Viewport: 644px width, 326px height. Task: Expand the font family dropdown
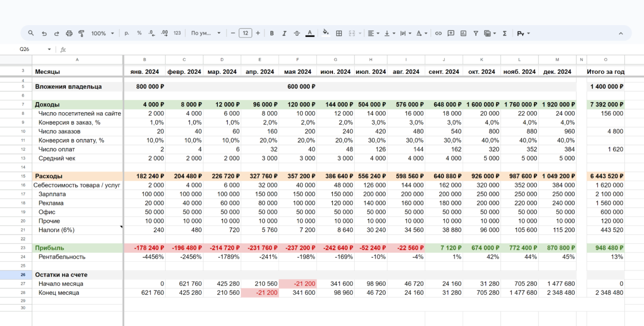click(x=206, y=33)
